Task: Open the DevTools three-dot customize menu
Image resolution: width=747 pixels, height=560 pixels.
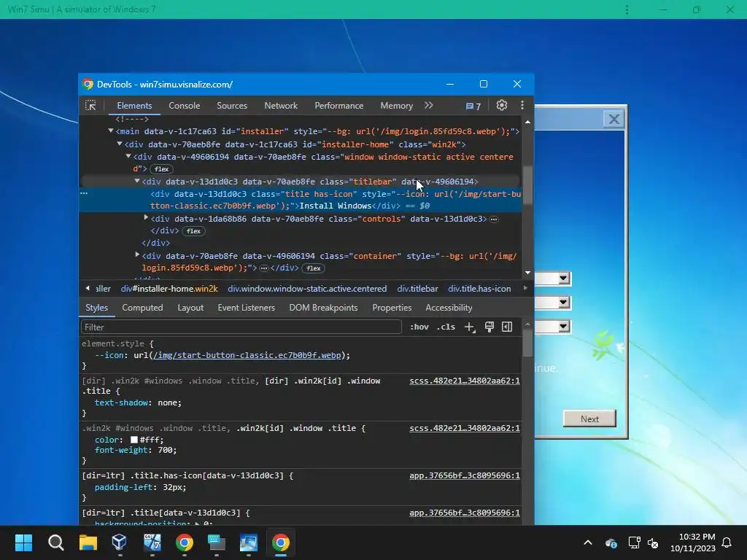Action: [x=522, y=105]
